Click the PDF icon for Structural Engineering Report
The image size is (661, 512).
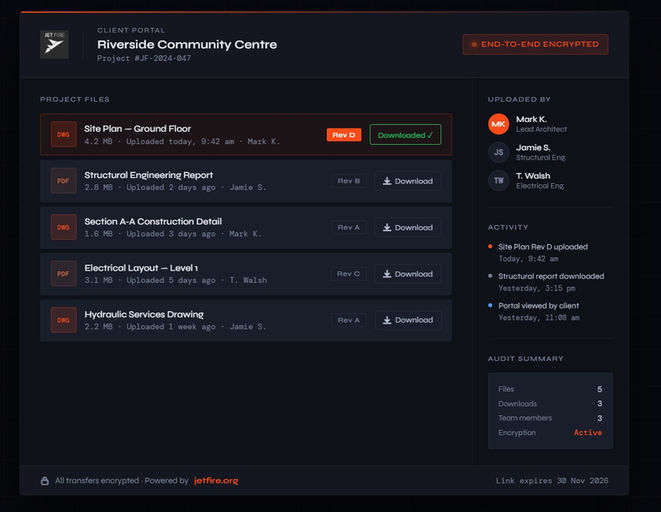pyautogui.click(x=64, y=181)
